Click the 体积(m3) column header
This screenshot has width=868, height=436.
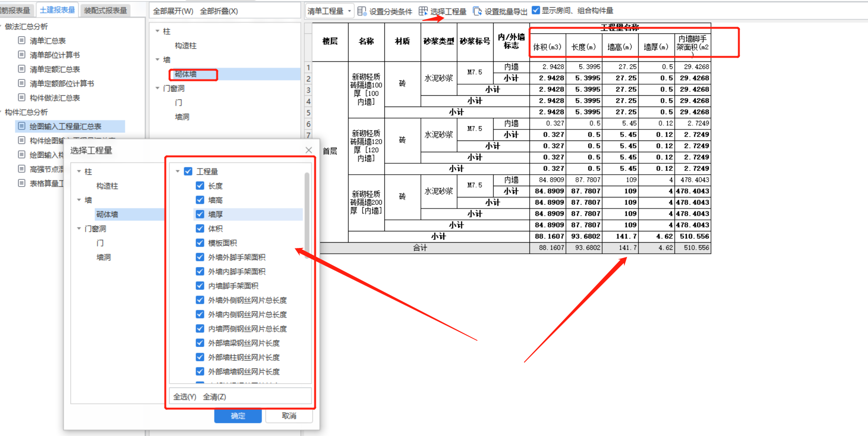pos(547,47)
